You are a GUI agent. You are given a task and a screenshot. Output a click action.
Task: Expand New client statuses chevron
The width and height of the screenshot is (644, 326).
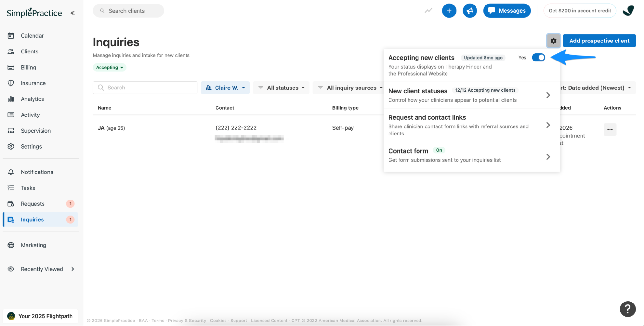pos(548,95)
